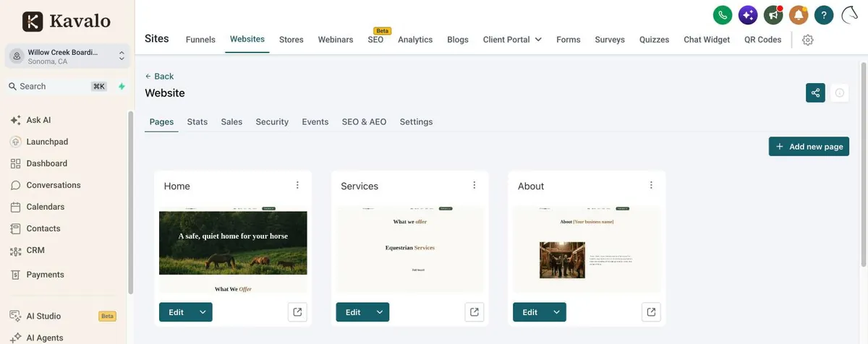Open Sites settings gear icon
This screenshot has width=868, height=344.
point(808,40)
